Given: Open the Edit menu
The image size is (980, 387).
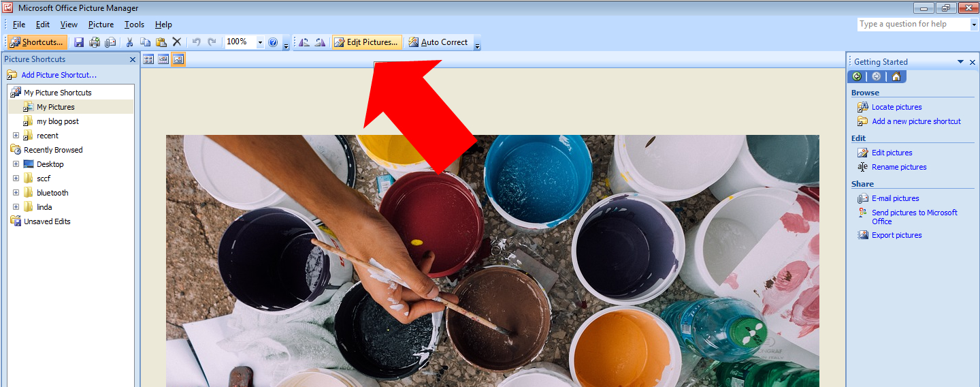Looking at the screenshot, I should click(x=43, y=25).
